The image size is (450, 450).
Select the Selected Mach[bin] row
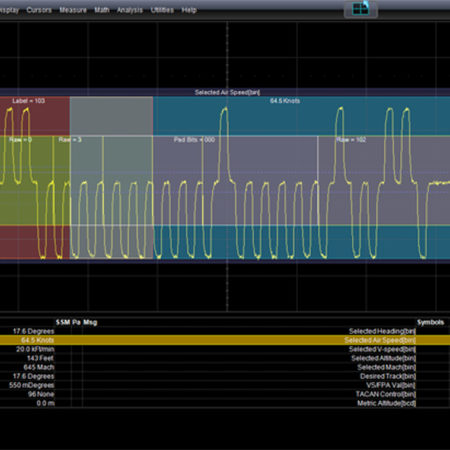[x=225, y=367]
